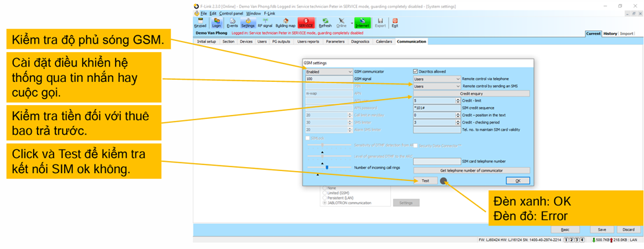Click the Login toolbar icon
This screenshot has width=644, height=249.
(217, 22)
